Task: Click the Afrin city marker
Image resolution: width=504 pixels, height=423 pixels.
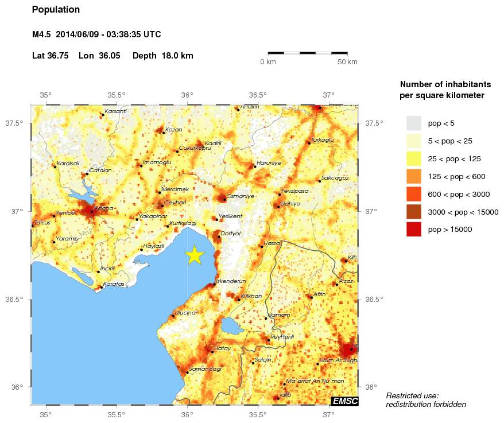Action: click(x=312, y=297)
